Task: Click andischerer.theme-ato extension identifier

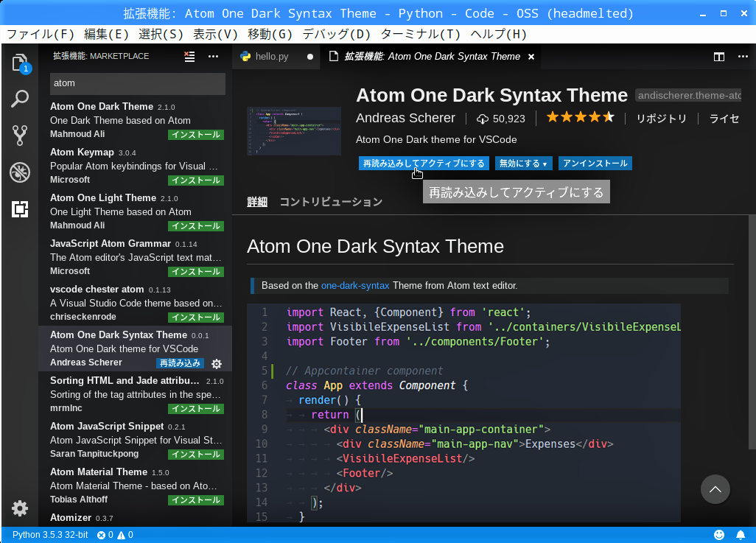Action: (x=689, y=96)
